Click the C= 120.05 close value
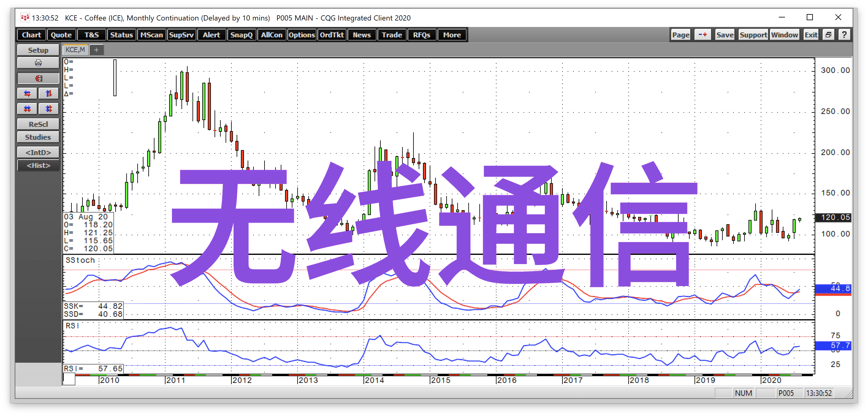This screenshot has width=868, height=416. [89, 249]
